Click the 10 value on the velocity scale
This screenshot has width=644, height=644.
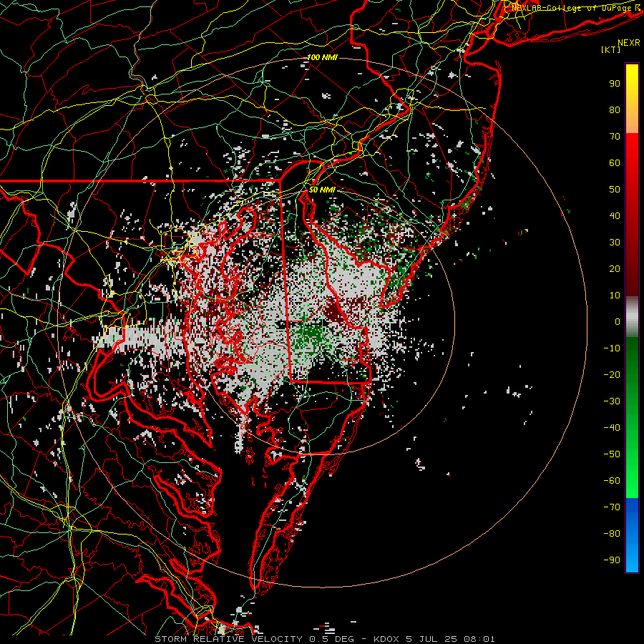click(x=615, y=296)
